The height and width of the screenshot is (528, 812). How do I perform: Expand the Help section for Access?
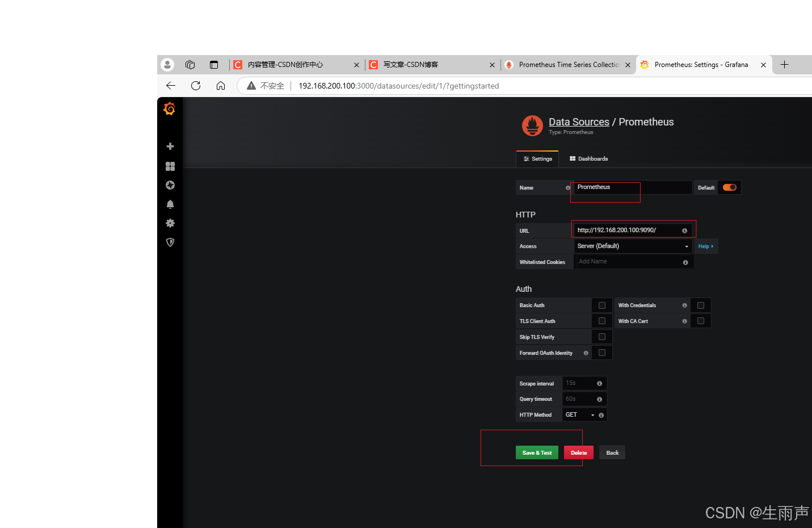(x=706, y=246)
